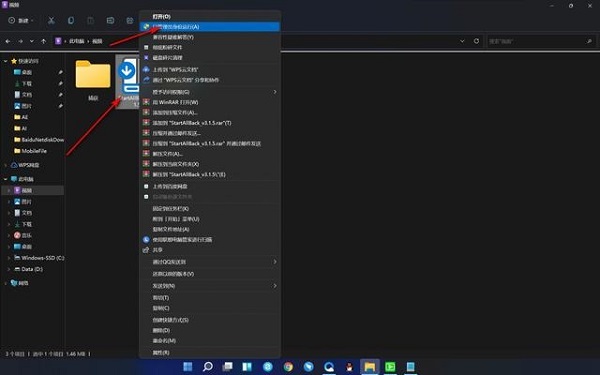Image resolution: width=600 pixels, height=375 pixels.
Task: Open File Explorer icon in taskbar
Action: click(370, 367)
